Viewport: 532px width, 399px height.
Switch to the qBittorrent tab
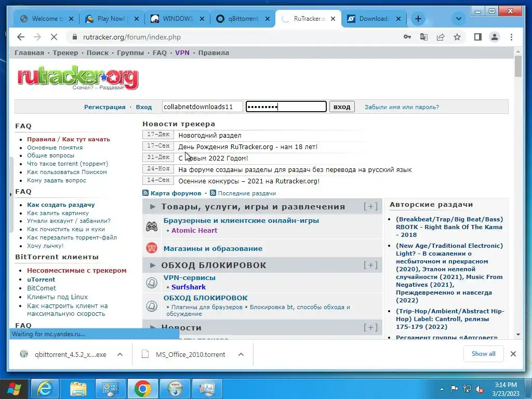[x=243, y=19]
